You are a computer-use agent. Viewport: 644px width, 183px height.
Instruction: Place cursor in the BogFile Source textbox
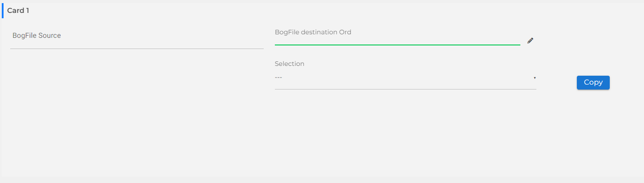point(137,36)
